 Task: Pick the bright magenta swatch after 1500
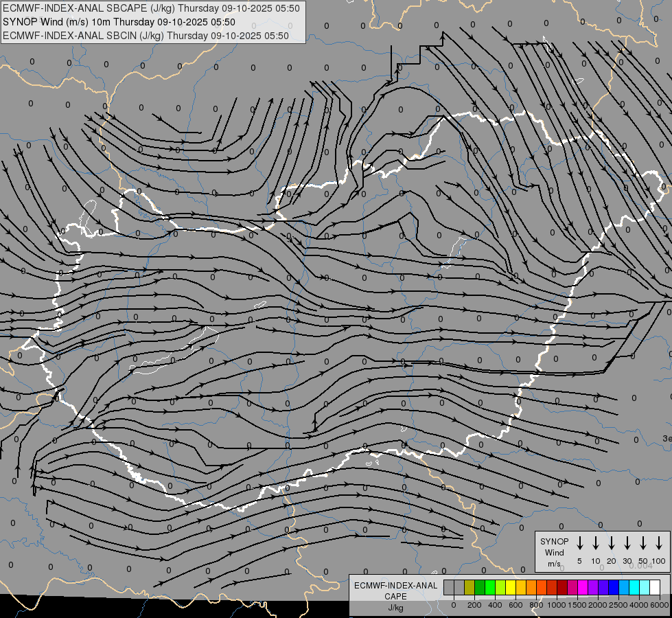pyautogui.click(x=583, y=587)
